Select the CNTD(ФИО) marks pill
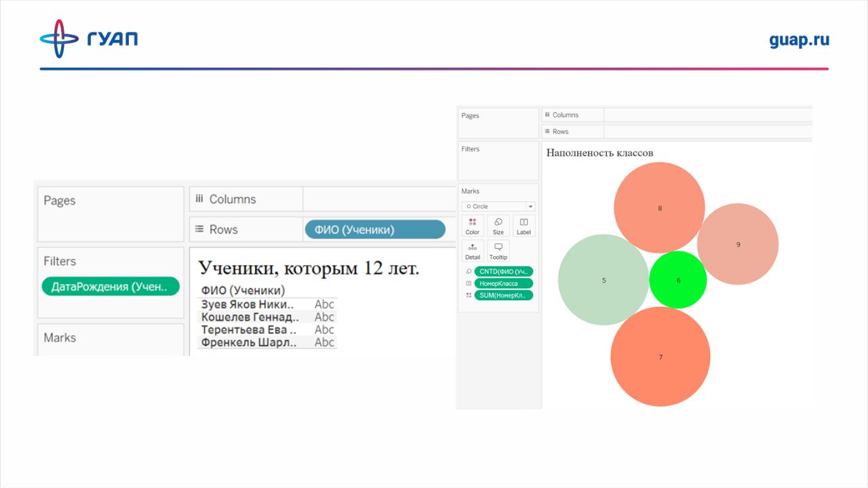 tap(503, 272)
